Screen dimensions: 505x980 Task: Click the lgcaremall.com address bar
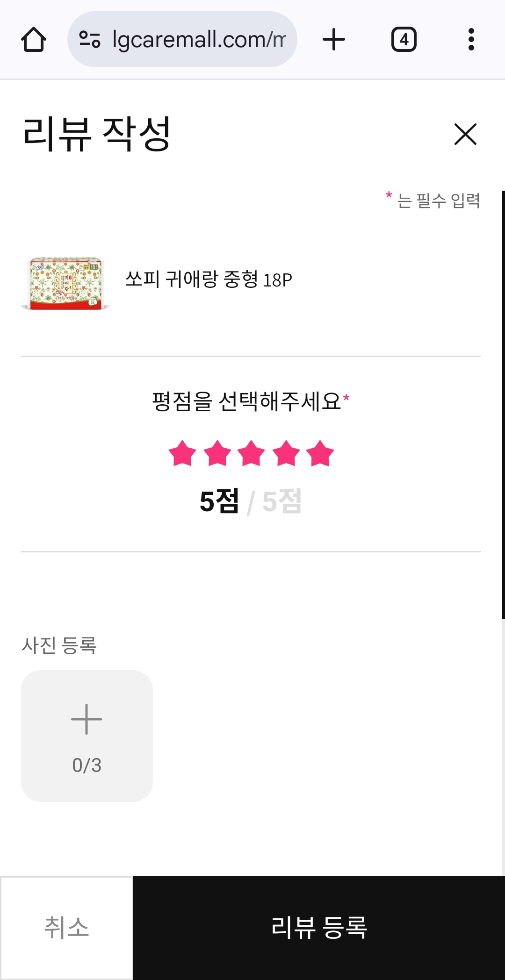point(199,40)
